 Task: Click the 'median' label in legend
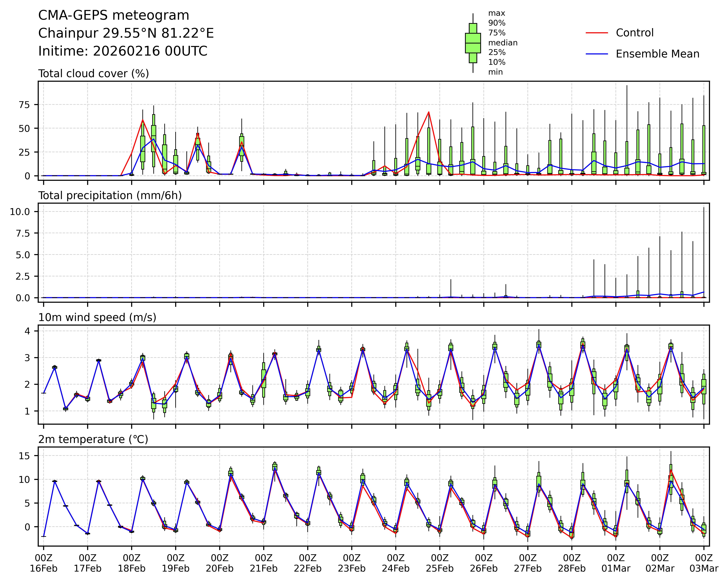[503, 43]
